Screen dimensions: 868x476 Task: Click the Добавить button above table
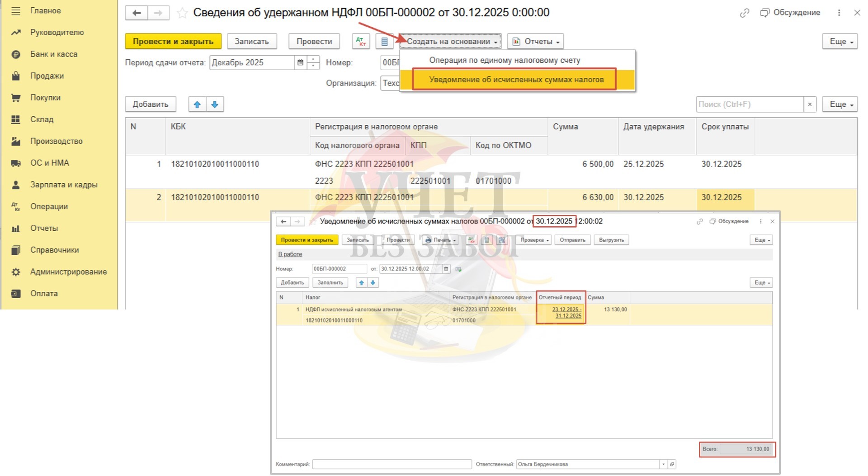tap(150, 105)
